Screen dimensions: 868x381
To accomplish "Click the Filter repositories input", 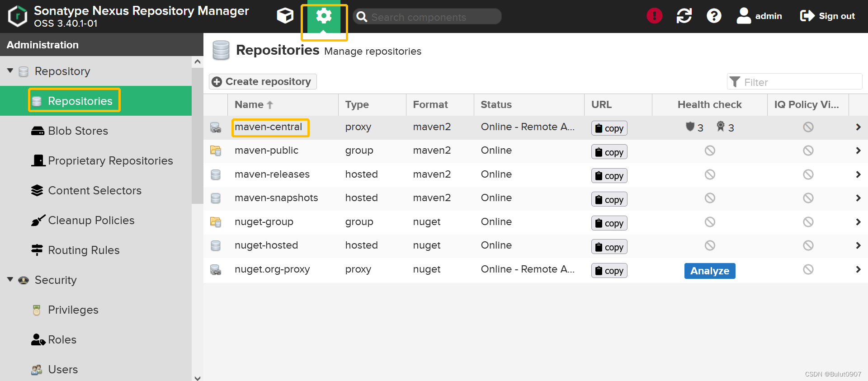I will click(x=794, y=82).
